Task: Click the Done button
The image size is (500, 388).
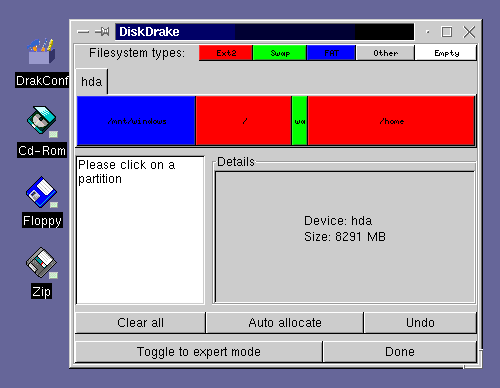Action: tap(400, 352)
